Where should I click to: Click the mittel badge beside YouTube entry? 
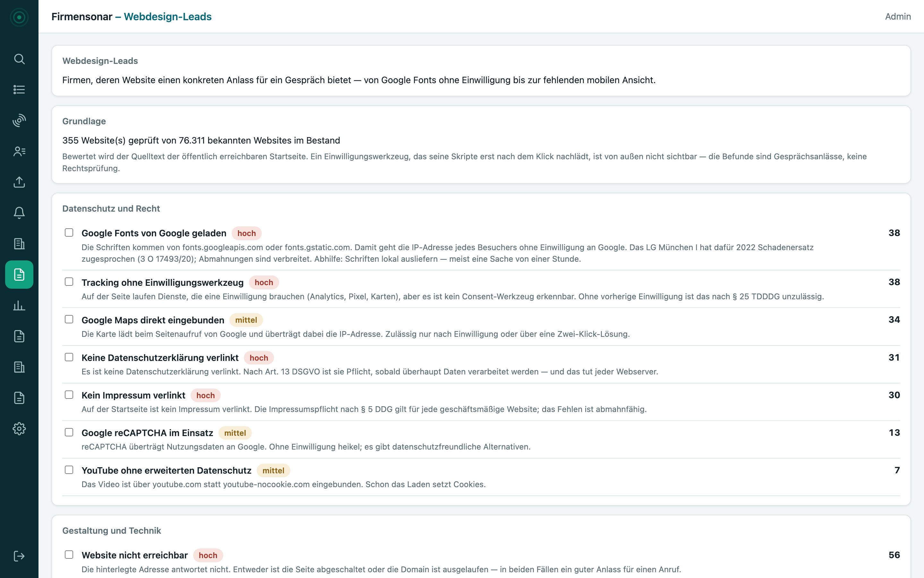pos(273,470)
